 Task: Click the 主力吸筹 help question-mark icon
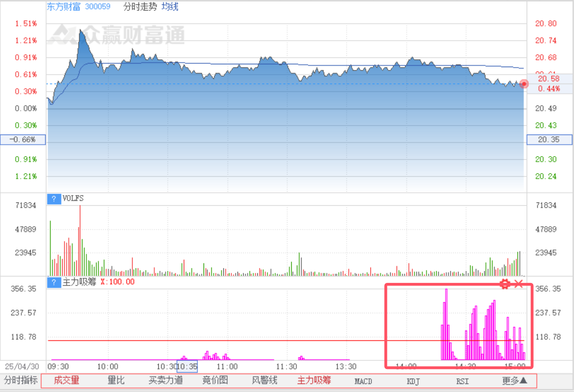pos(54,282)
